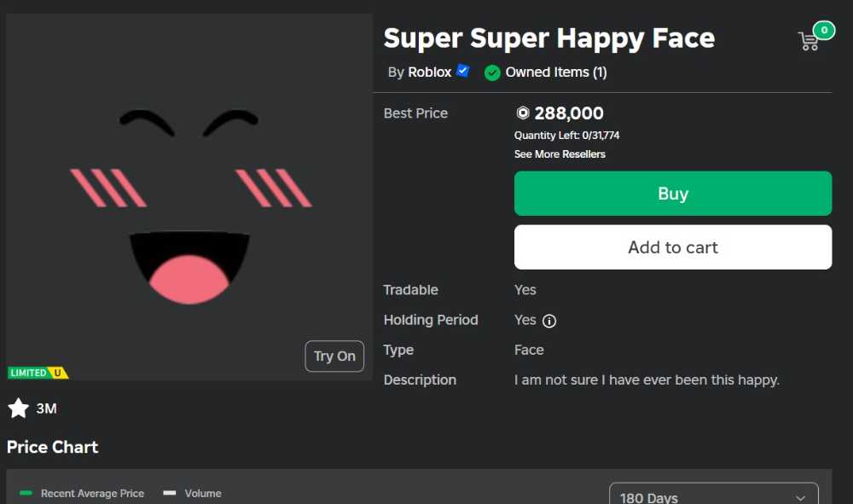Click the green Owned Items checkmark icon
This screenshot has height=504, width=853.
pos(492,72)
